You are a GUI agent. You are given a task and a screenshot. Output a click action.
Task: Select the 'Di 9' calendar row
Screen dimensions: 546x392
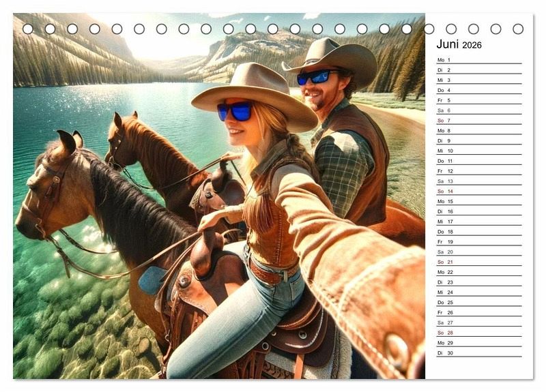(479, 140)
